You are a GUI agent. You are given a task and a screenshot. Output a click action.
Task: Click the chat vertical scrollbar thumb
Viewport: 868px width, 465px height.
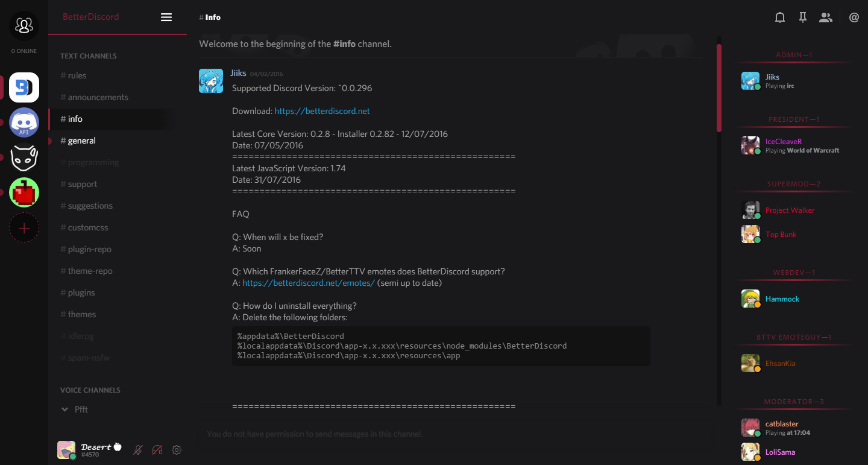click(719, 87)
